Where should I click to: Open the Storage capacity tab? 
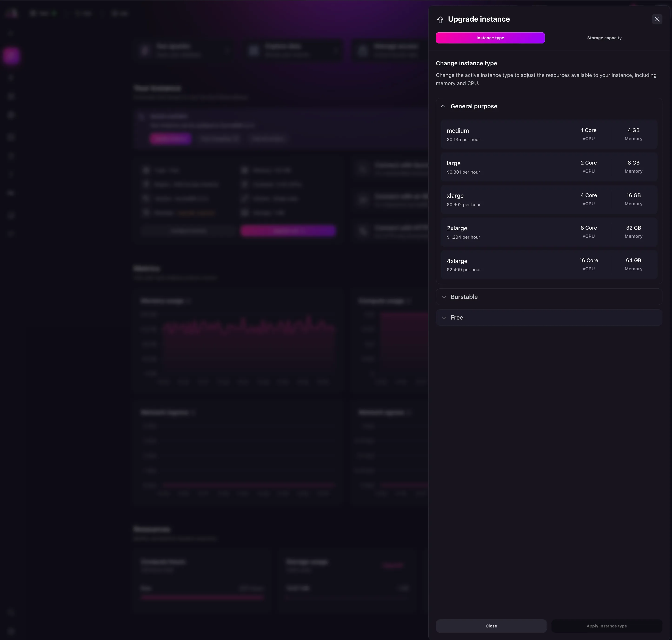click(x=604, y=38)
